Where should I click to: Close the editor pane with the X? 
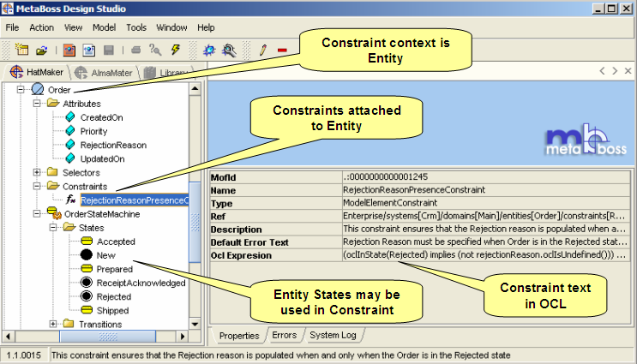click(628, 71)
